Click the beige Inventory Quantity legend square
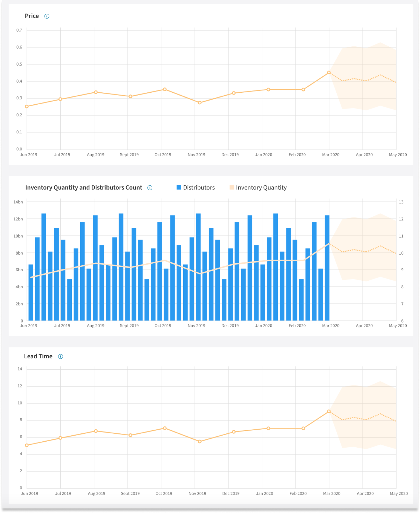The image size is (420, 513). click(232, 187)
